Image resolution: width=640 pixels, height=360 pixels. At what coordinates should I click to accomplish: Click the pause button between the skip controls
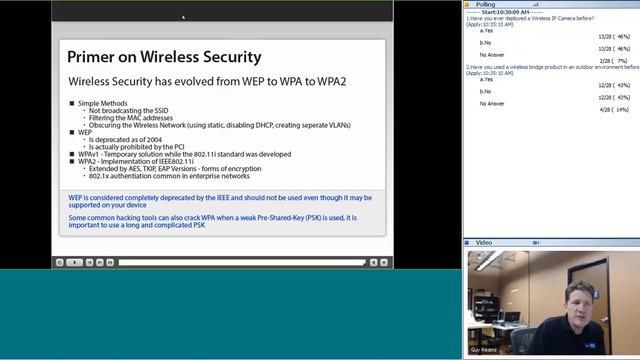(x=100, y=262)
